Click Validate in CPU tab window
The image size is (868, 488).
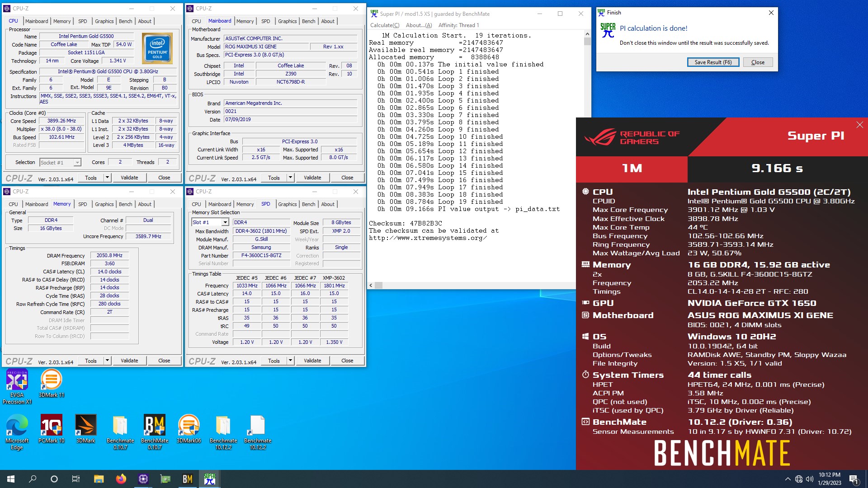[129, 178]
